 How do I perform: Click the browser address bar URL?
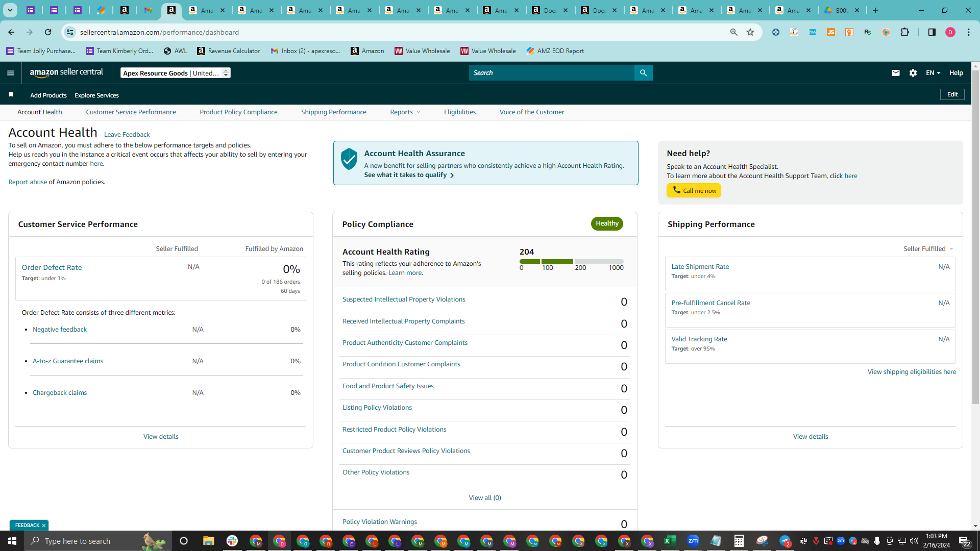[159, 32]
